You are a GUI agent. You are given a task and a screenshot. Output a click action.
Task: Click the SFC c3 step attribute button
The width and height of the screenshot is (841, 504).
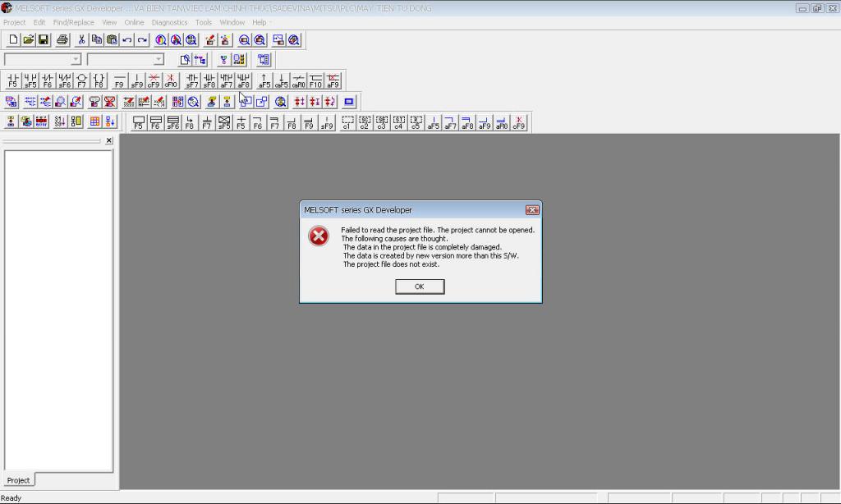pyautogui.click(x=382, y=123)
